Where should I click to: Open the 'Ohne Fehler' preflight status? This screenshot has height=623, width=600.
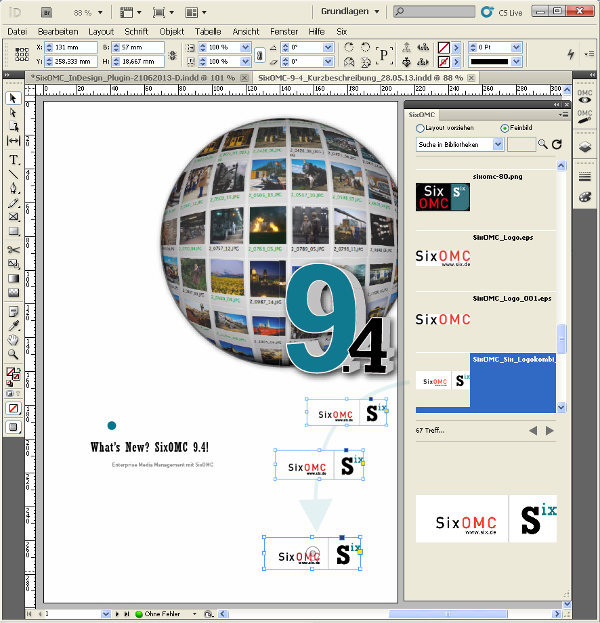(x=162, y=614)
